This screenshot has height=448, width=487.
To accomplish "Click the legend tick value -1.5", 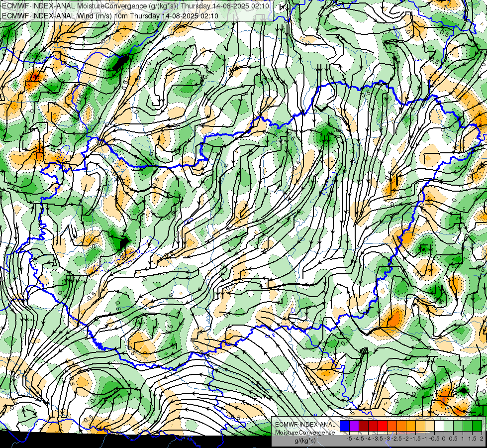I will click(415, 439).
